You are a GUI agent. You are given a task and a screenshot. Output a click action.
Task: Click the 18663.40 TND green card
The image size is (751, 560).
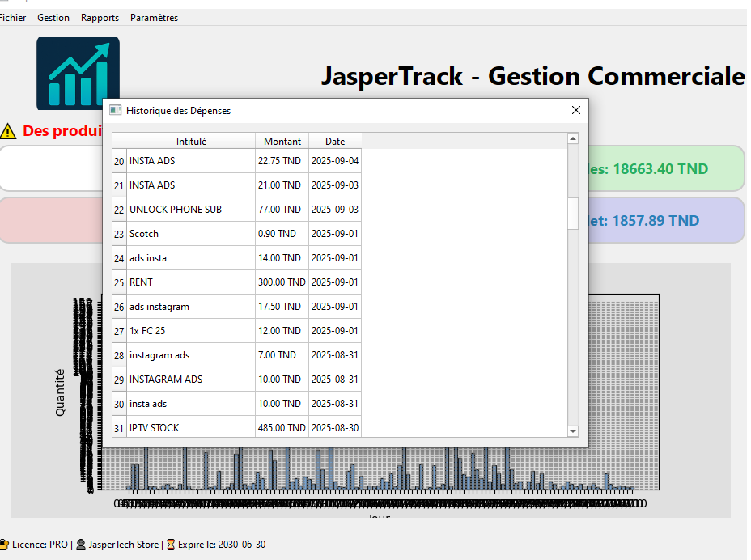tap(666, 168)
